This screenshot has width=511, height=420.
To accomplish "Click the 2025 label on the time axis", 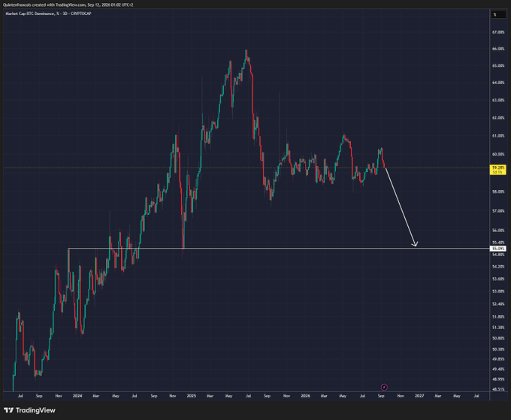I will point(192,396).
